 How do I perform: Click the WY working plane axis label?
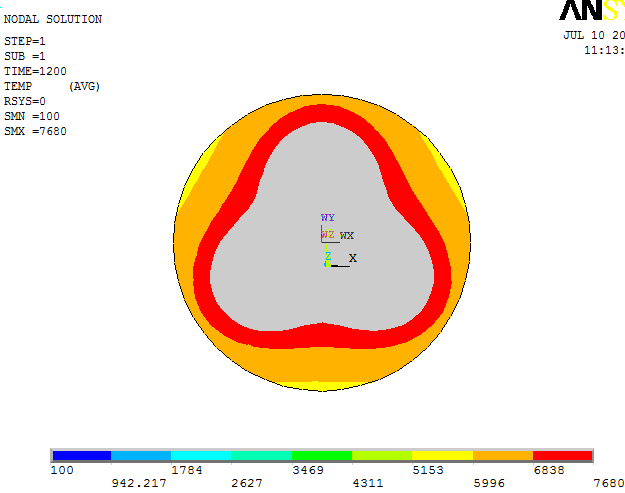pos(328,218)
